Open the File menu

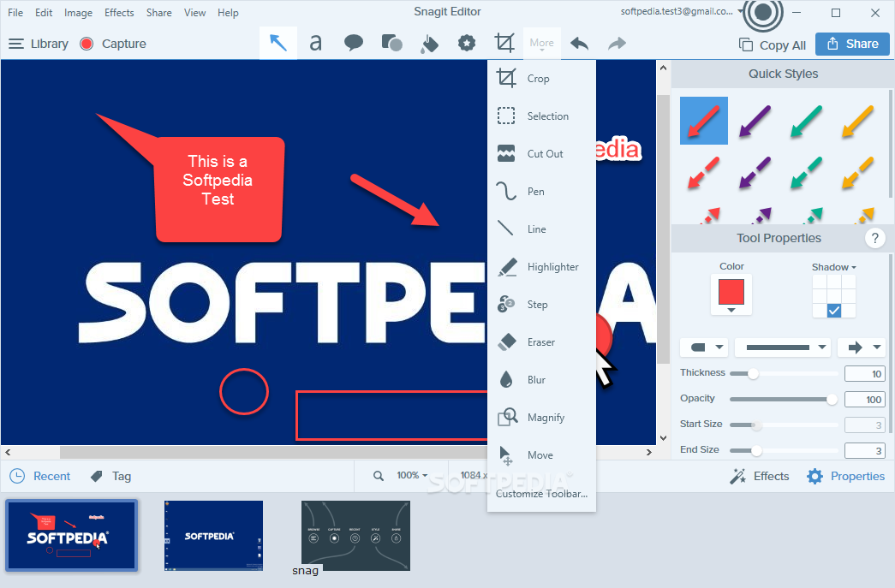[x=15, y=13]
